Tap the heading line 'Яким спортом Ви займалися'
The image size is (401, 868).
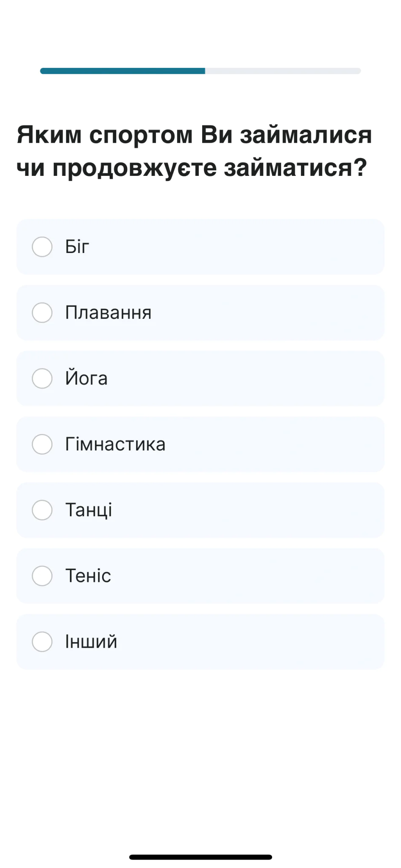[194, 135]
